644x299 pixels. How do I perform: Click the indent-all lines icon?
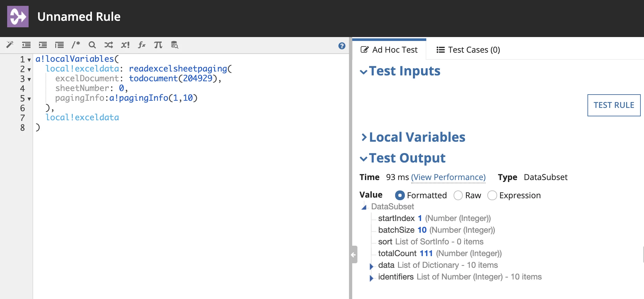tap(59, 45)
